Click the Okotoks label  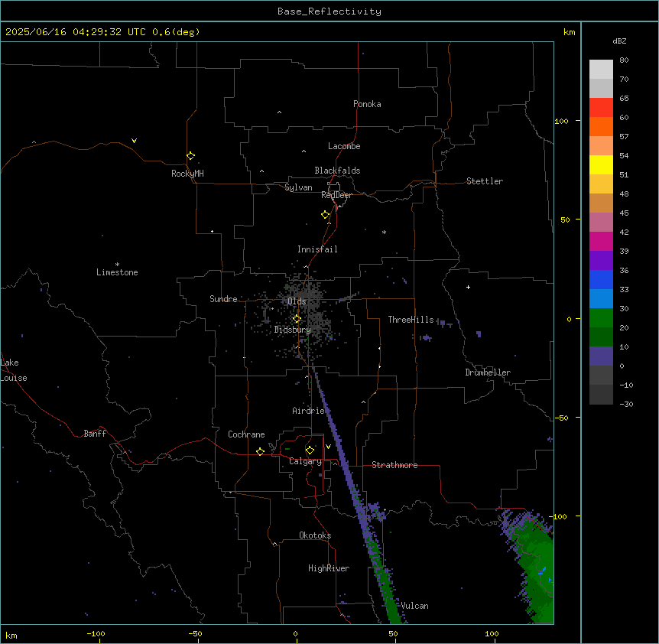point(315,535)
